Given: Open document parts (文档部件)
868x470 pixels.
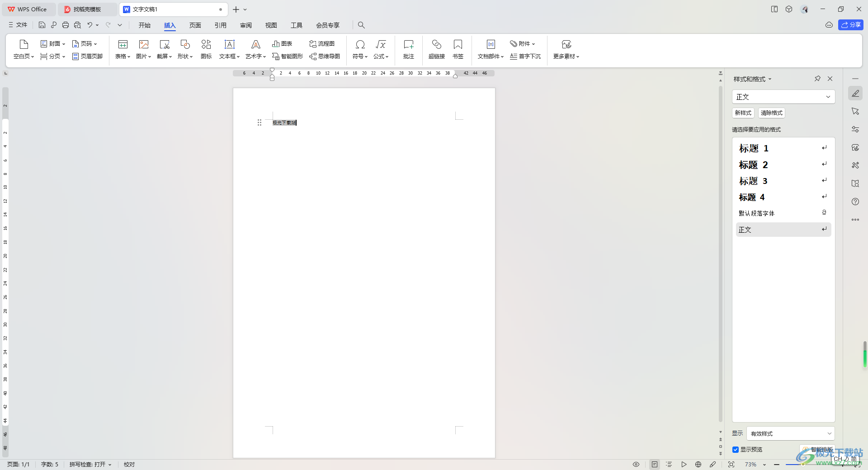Looking at the screenshot, I should [x=491, y=49].
